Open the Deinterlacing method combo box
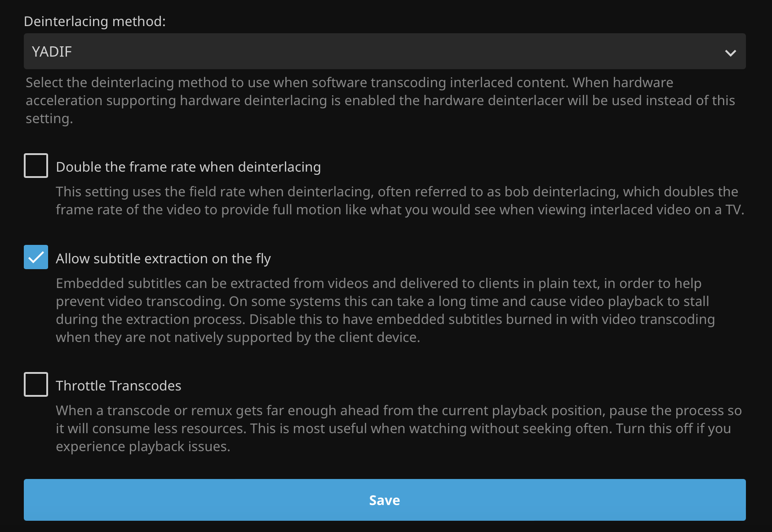 (x=385, y=51)
